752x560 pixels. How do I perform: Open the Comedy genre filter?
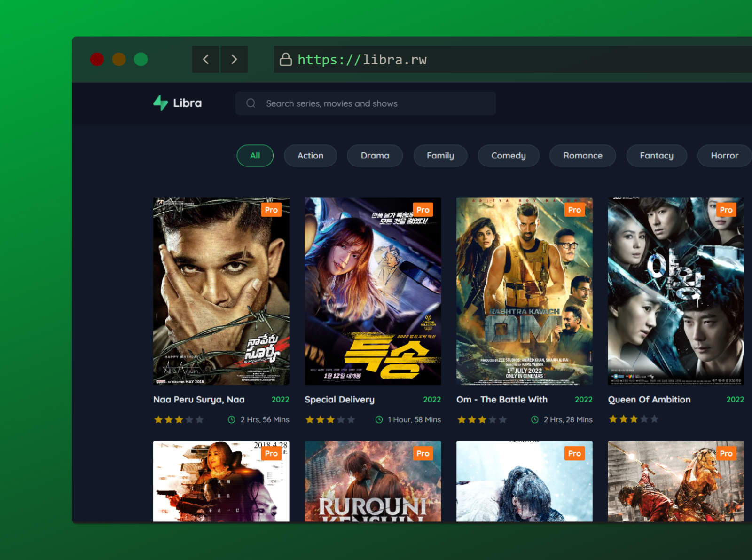tap(508, 156)
